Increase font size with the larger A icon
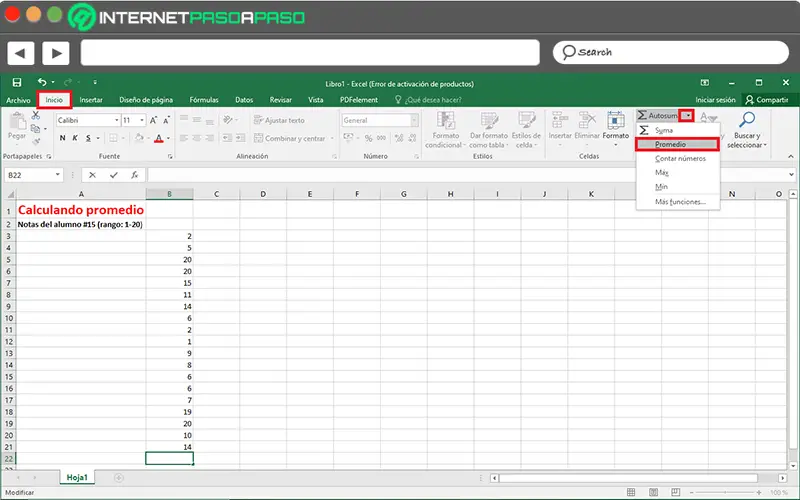The height and width of the screenshot is (500, 800). pos(153,120)
